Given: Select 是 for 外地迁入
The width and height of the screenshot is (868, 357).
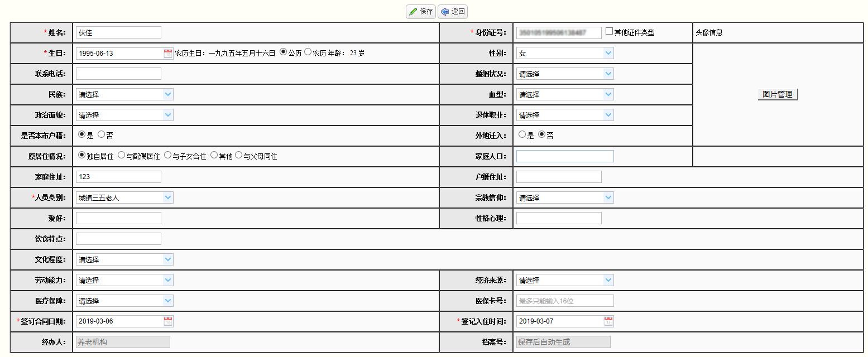Looking at the screenshot, I should [522, 135].
